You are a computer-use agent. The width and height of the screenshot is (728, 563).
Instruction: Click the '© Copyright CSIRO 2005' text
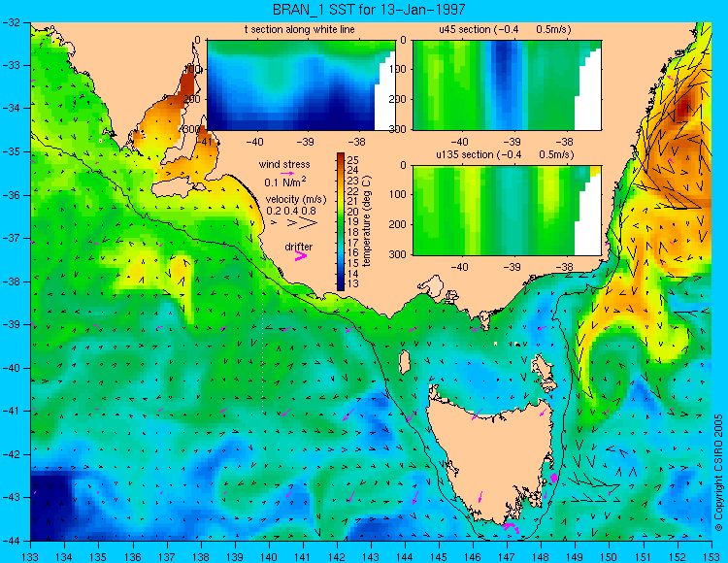coord(718,473)
